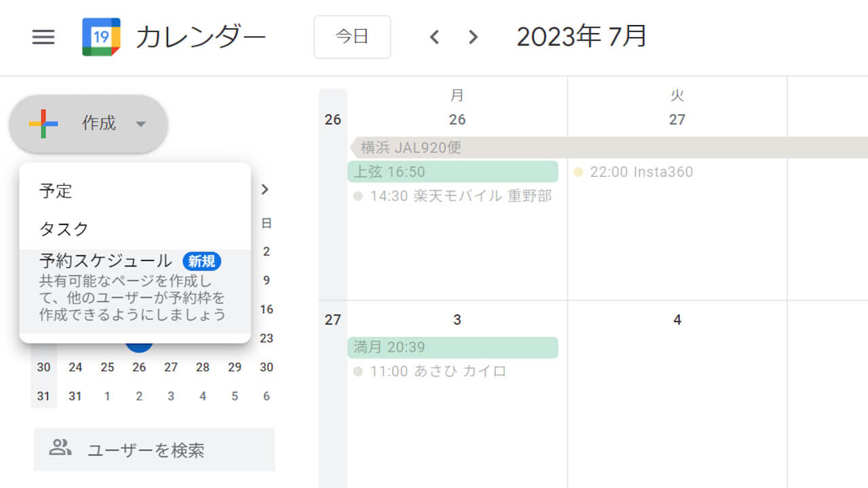Click the people icon beside ユーザーを検索
This screenshot has height=488, width=868.
[x=62, y=449]
